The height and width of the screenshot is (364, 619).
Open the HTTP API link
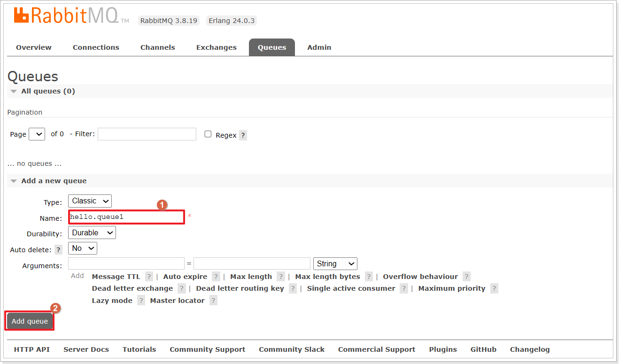(x=32, y=349)
